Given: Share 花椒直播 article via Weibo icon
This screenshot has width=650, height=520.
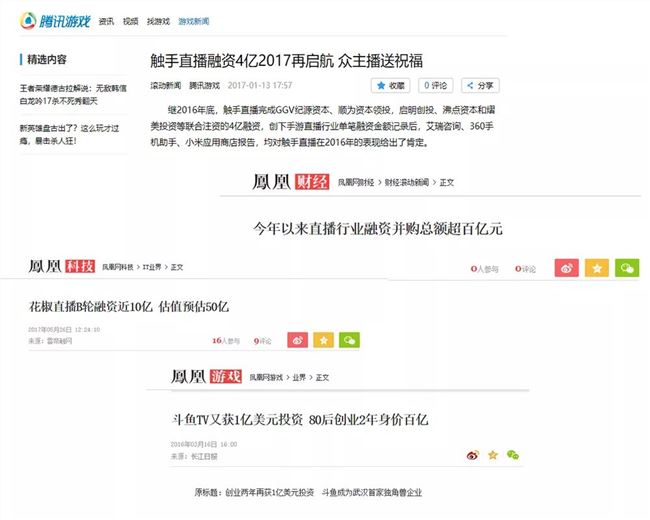Looking at the screenshot, I should [298, 340].
